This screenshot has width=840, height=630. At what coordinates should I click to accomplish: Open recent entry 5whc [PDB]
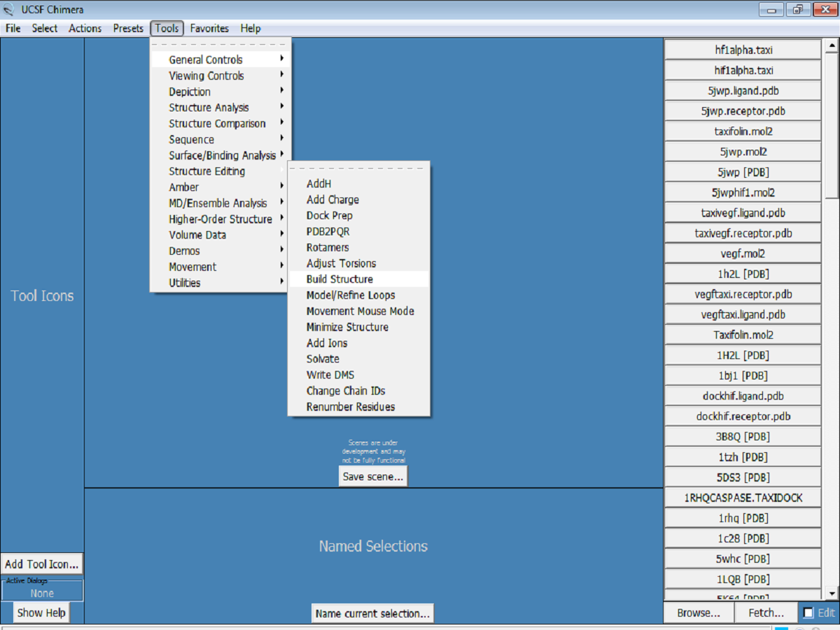[x=743, y=559]
